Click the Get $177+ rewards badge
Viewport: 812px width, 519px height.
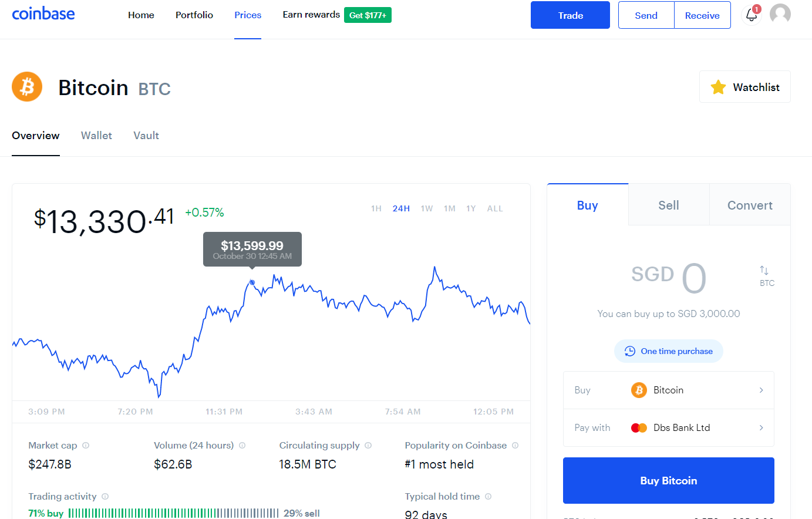tap(368, 15)
